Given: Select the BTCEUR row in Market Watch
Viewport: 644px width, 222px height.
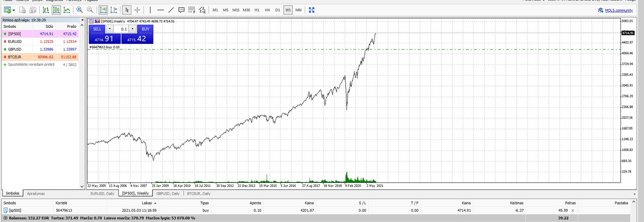Looking at the screenshot, I should [x=40, y=57].
